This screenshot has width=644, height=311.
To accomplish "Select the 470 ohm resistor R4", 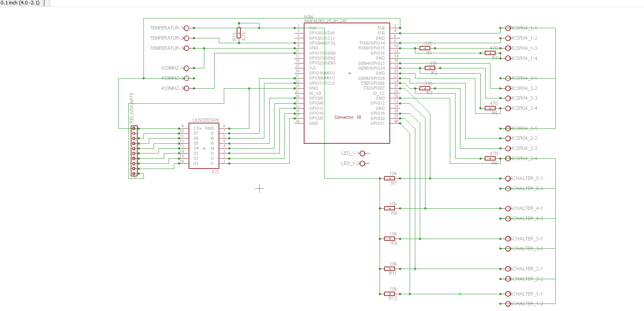I will click(490, 53).
